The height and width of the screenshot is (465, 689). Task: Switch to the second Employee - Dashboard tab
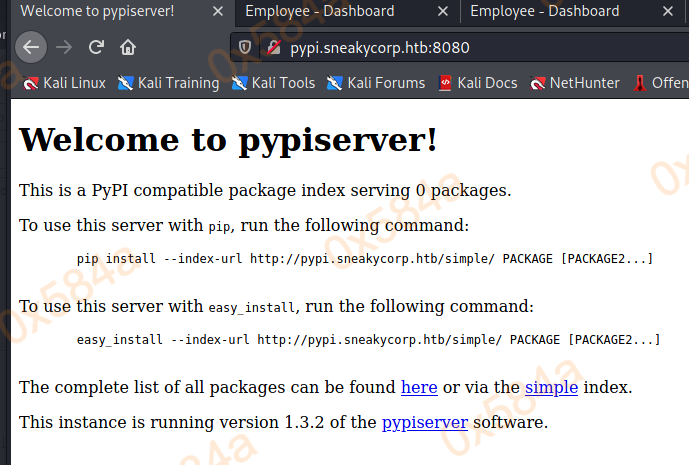[545, 12]
